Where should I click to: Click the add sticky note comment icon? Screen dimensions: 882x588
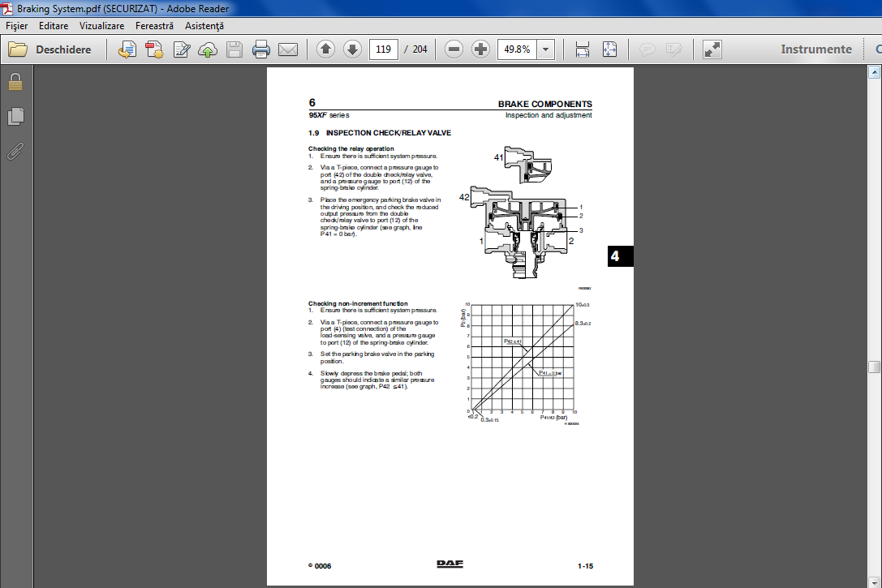coord(648,50)
